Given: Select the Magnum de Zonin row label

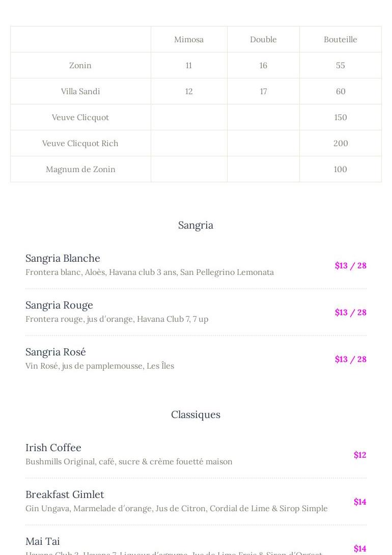Looking at the screenshot, I should 80,169.
